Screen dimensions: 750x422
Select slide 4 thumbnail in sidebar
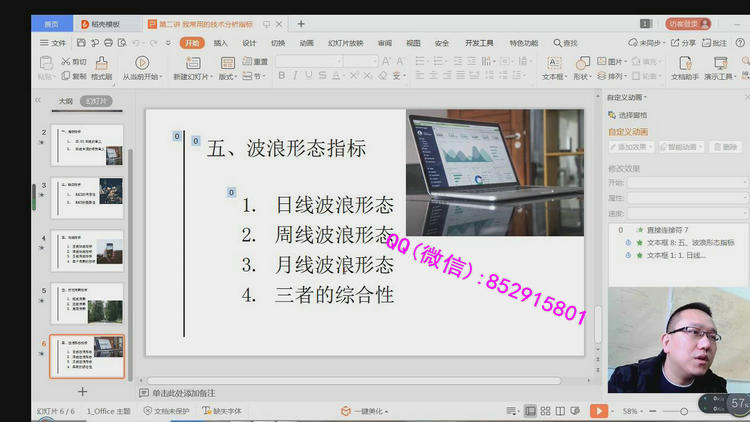pyautogui.click(x=86, y=251)
